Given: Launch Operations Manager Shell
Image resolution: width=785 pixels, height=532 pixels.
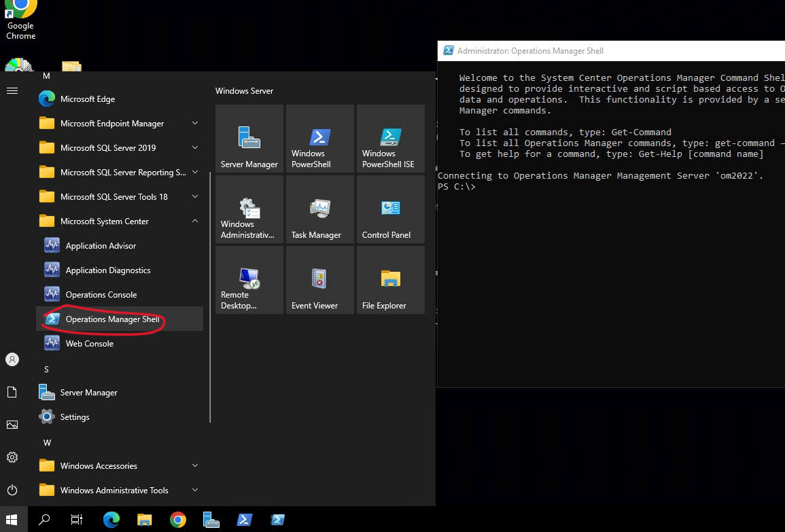Looking at the screenshot, I should coord(119,319).
